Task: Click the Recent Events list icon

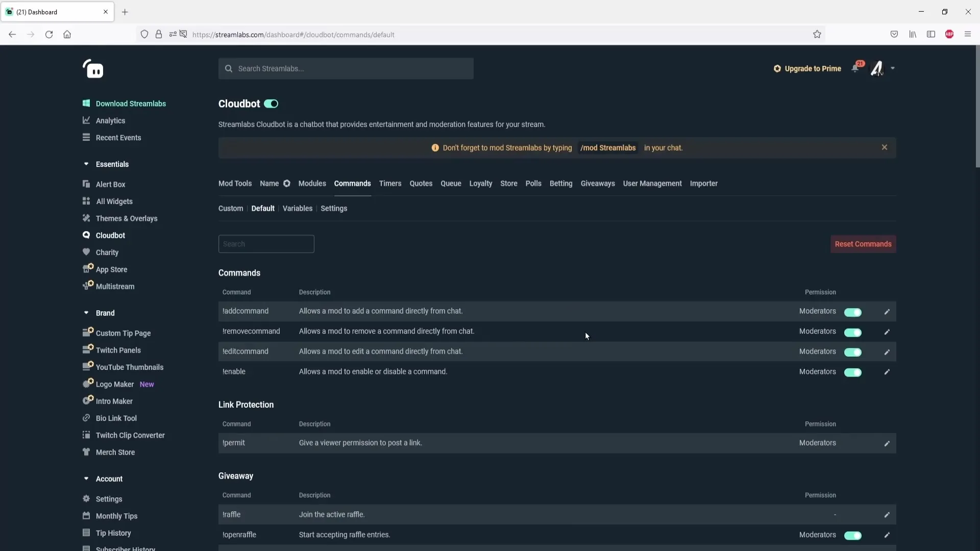Action: click(x=86, y=137)
